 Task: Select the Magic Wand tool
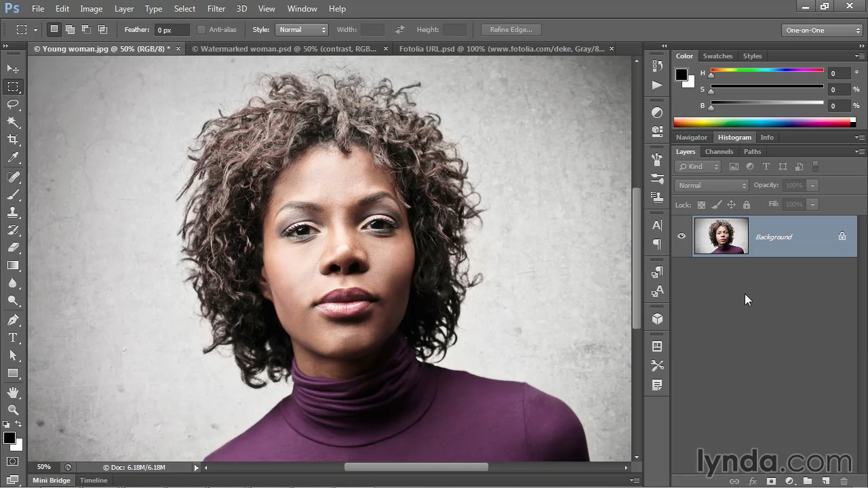(13, 122)
